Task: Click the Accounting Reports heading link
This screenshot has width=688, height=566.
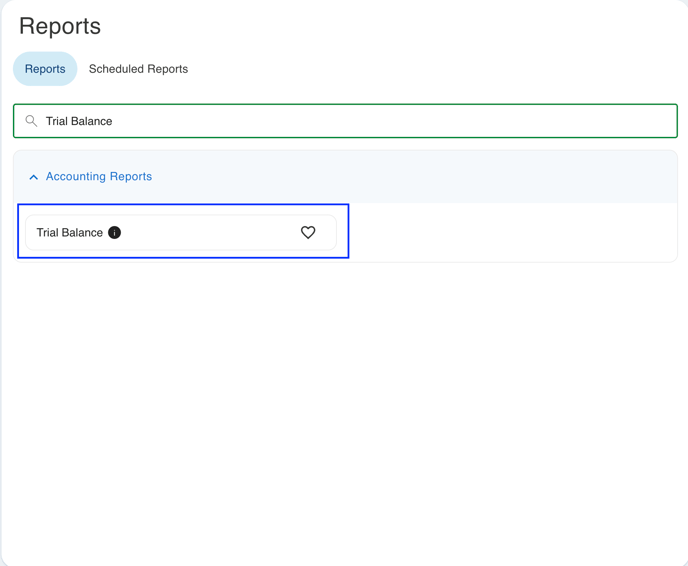Action: [x=99, y=176]
